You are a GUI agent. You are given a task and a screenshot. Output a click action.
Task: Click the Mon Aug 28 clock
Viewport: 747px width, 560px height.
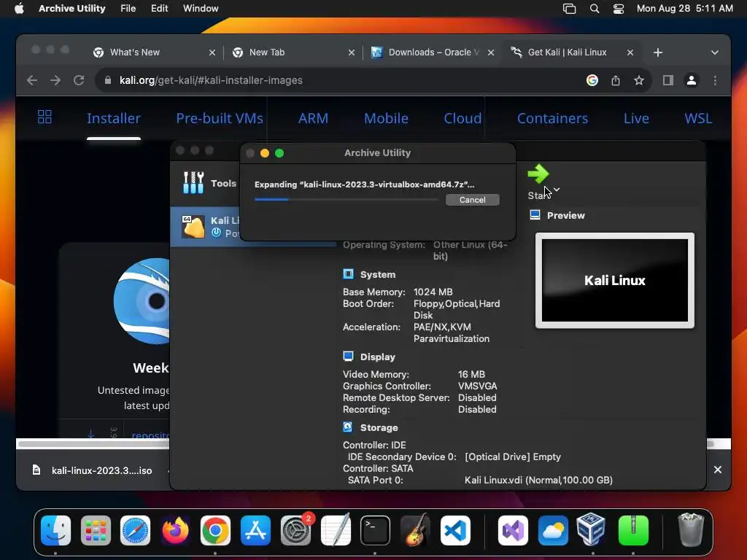point(684,9)
